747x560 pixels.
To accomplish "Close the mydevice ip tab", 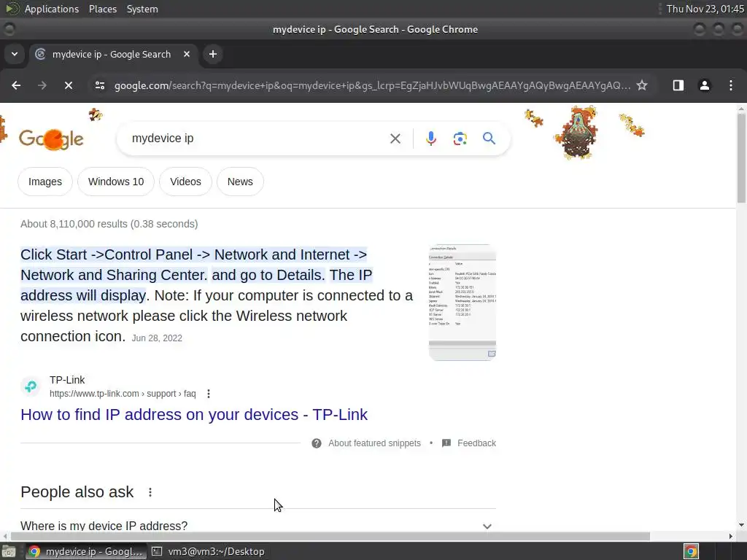I will click(x=187, y=54).
